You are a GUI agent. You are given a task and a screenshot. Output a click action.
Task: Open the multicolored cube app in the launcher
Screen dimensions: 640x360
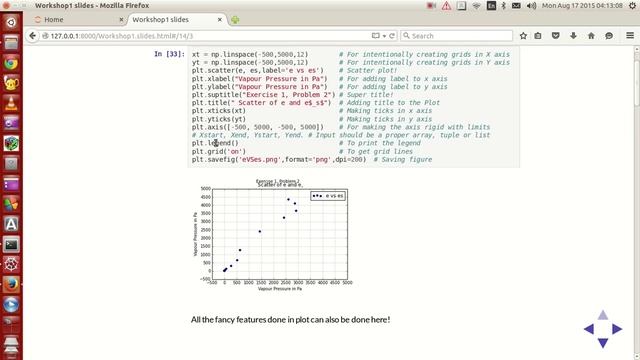point(11,143)
